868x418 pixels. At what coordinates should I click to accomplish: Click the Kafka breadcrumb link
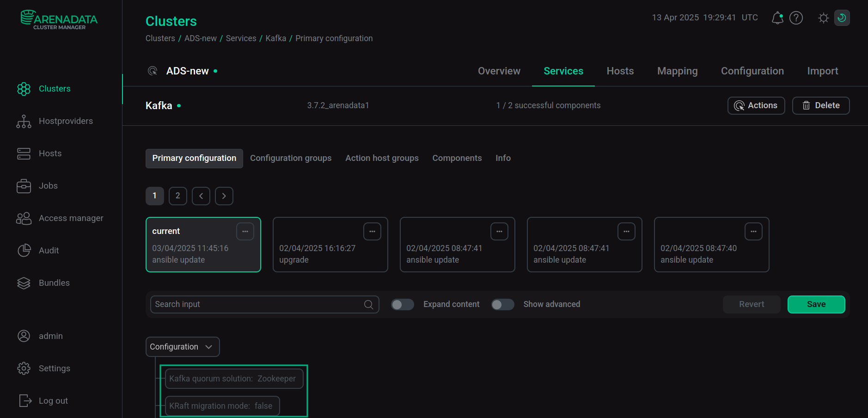click(276, 38)
